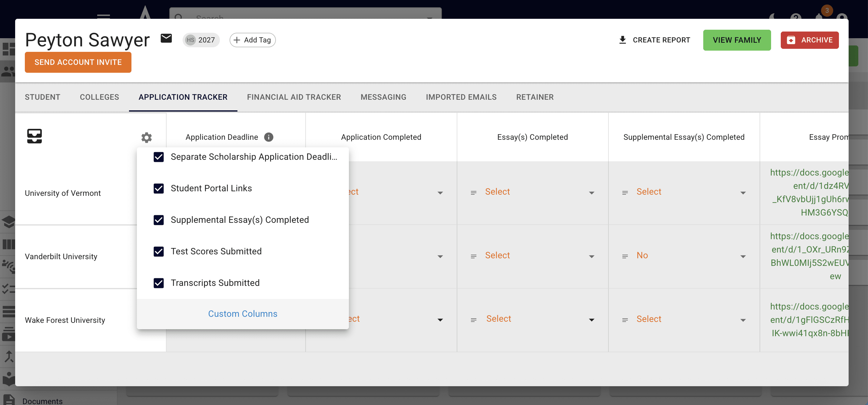Switch to the Student tab
This screenshot has height=405, width=868.
[42, 97]
